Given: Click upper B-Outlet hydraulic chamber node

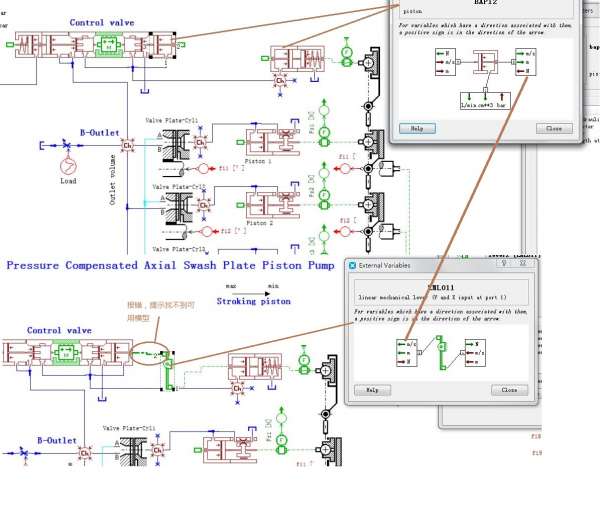Looking at the screenshot, I should pos(128,146).
